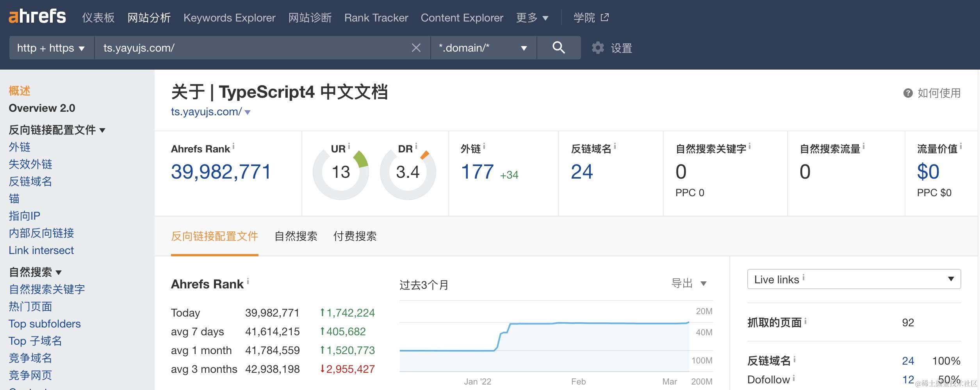Open the http + https protocol dropdown
Viewport: 980px width, 390px height.
pyautogui.click(x=52, y=48)
